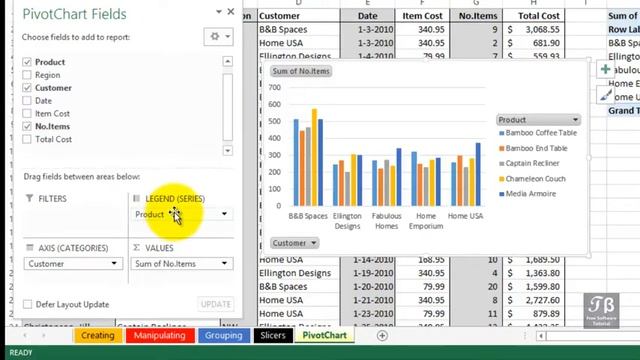Screen dimensions: 640x360
Task: Click the Filters funnel icon
Action: click(29, 198)
